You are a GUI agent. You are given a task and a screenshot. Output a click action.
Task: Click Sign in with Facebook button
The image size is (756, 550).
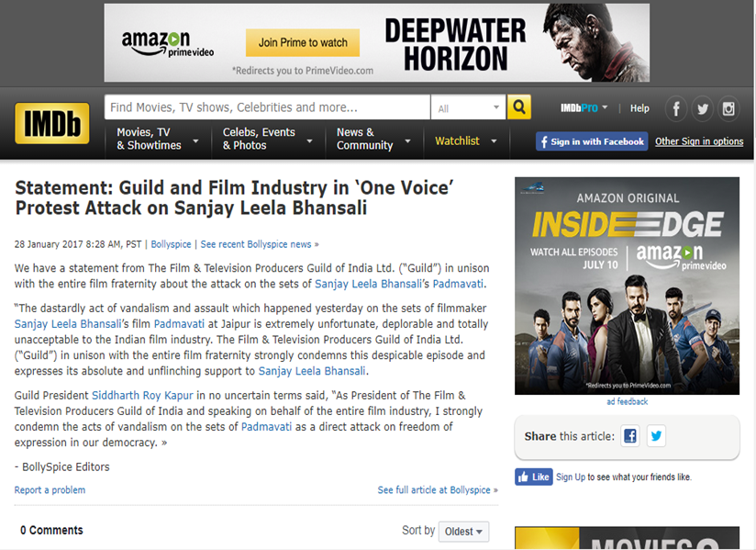pos(592,141)
